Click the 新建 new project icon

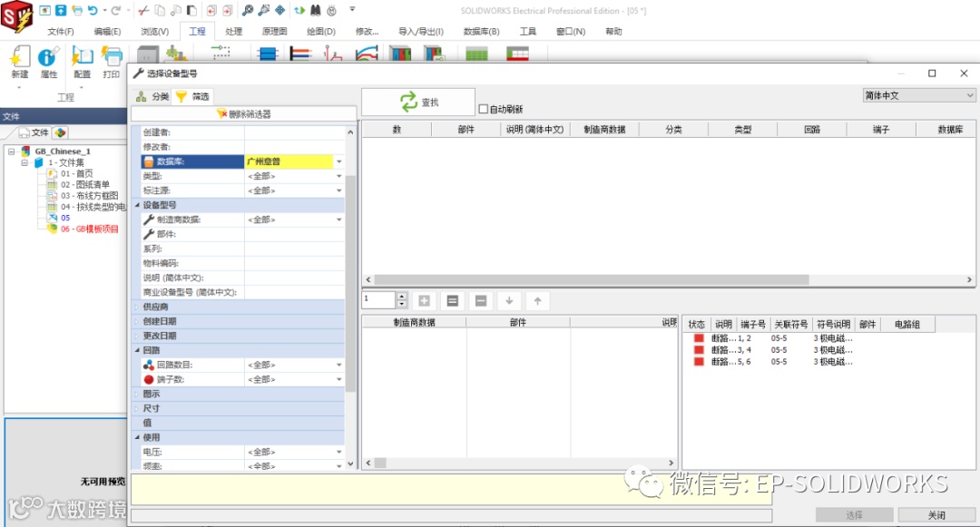19,57
